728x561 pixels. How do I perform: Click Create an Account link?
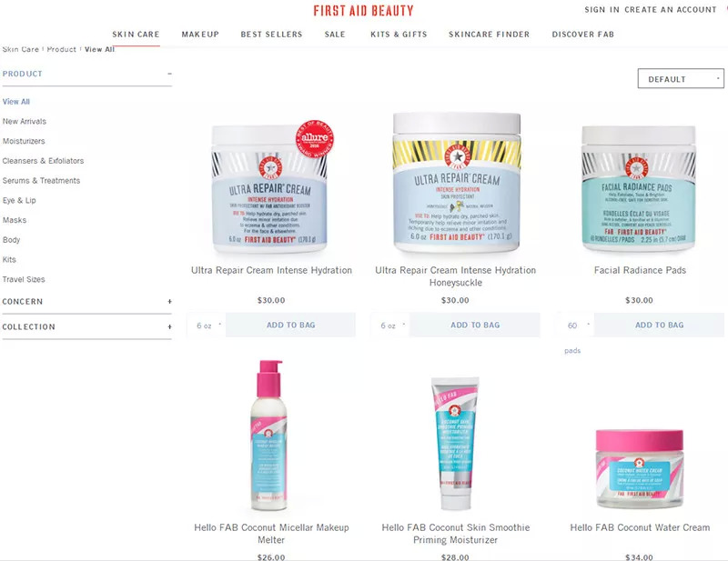pyautogui.click(x=671, y=10)
